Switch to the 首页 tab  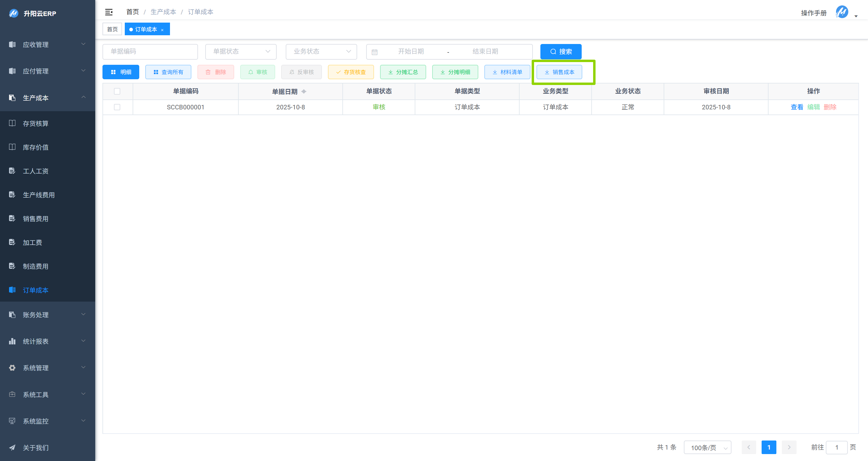pos(112,29)
